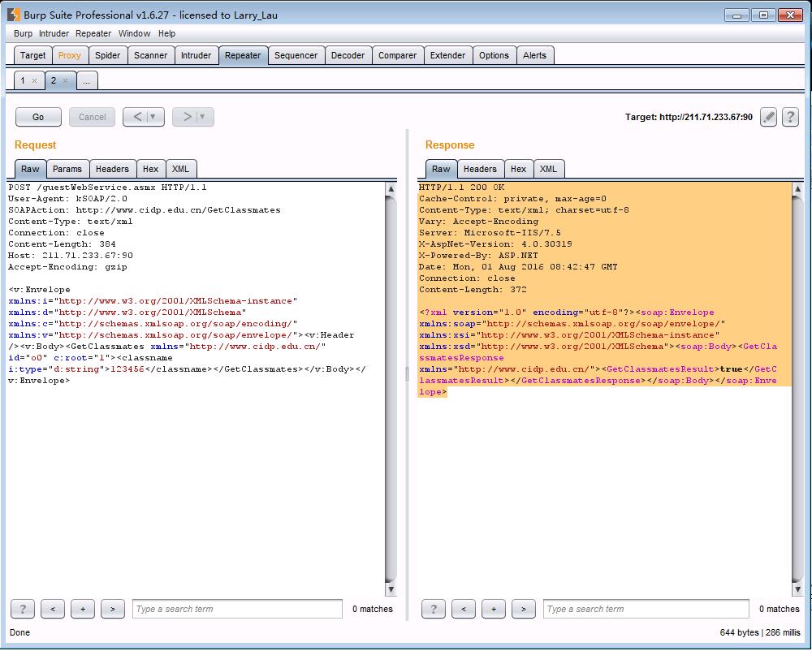Show the request Params tab
Screen dimensions: 812x651
point(67,169)
